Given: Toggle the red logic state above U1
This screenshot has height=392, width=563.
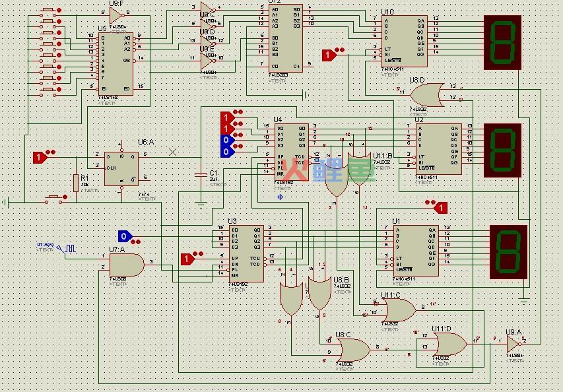Looking at the screenshot, I should pyautogui.click(x=440, y=207).
